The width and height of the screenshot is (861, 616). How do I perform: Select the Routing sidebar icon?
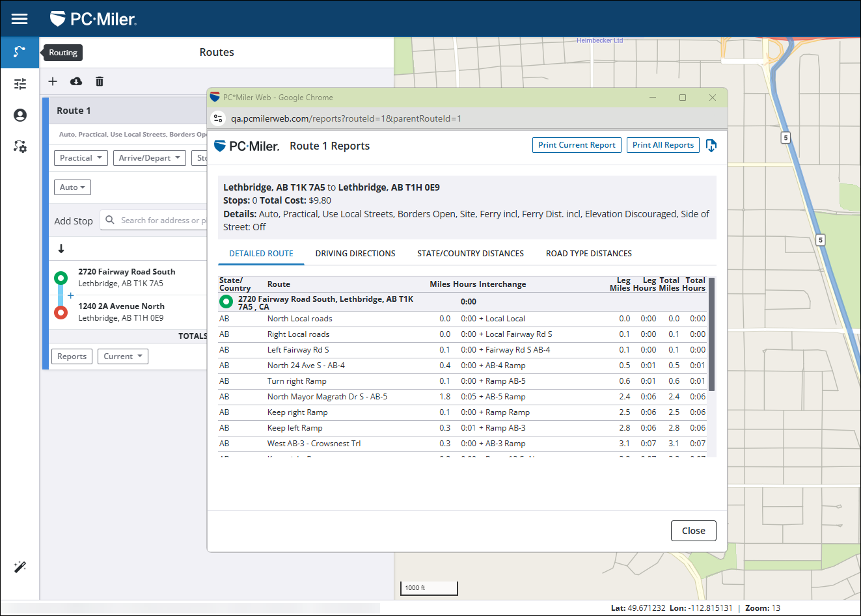(20, 52)
